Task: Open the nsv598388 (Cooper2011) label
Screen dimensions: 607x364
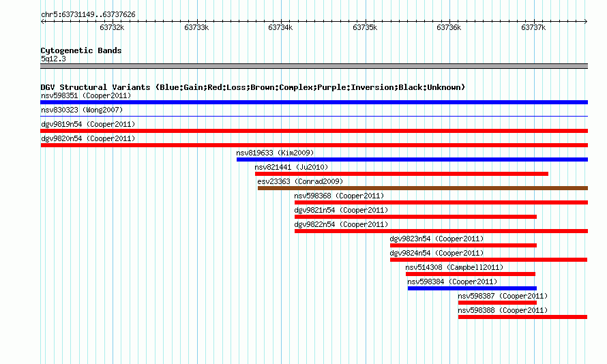Action: click(503, 310)
